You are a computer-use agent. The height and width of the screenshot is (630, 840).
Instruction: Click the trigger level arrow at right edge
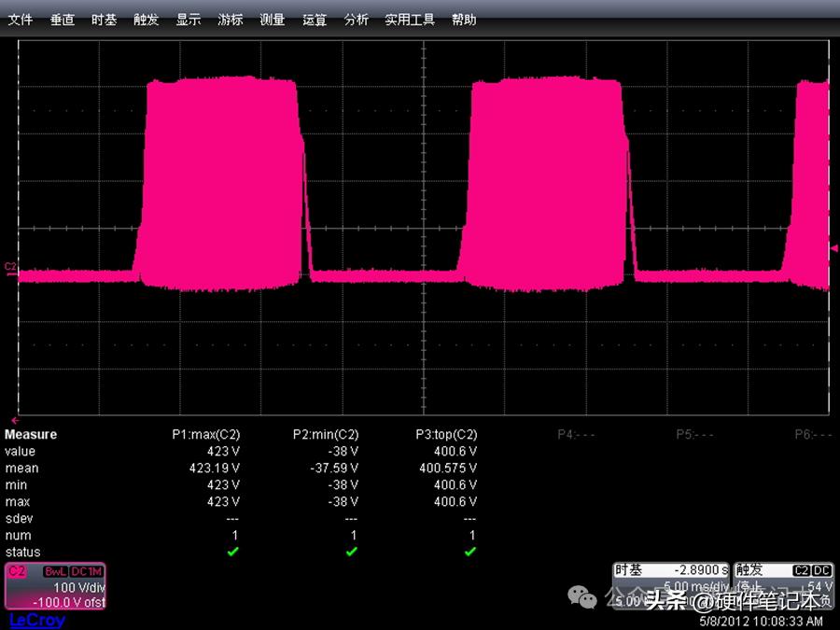tap(833, 247)
